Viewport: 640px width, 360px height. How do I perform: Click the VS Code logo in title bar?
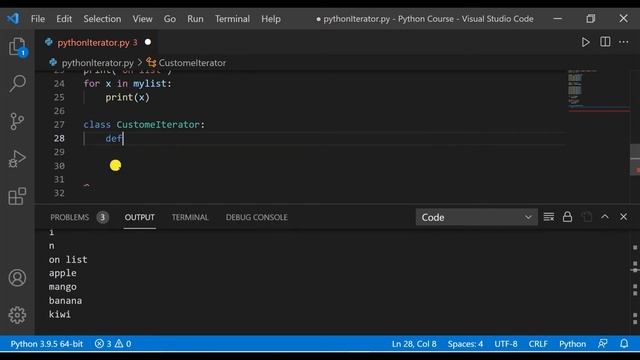click(x=13, y=18)
